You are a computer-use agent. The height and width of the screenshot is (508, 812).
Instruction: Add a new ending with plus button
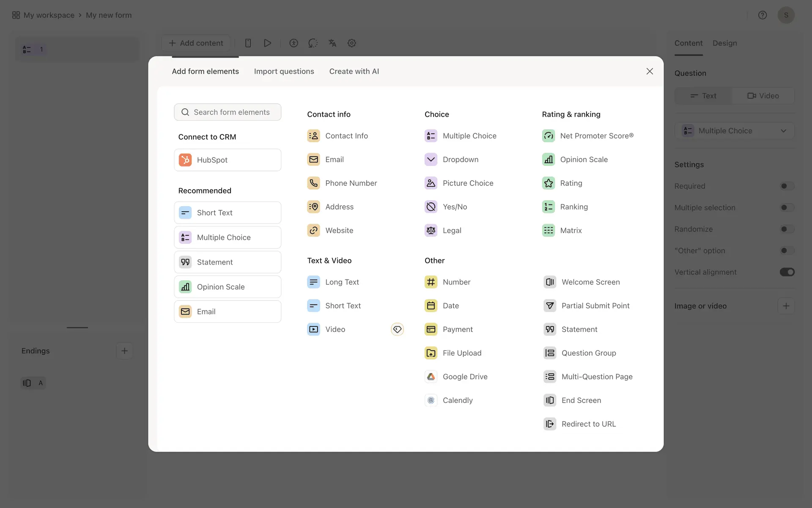124,351
